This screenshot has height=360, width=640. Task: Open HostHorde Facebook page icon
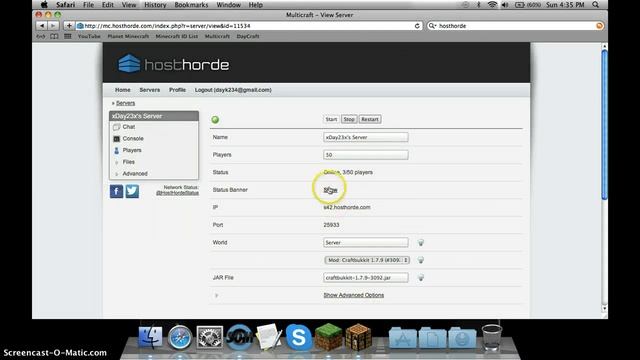coord(116,191)
